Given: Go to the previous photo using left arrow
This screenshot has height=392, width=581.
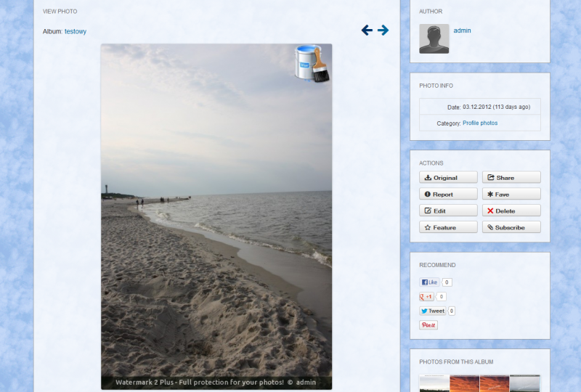Looking at the screenshot, I should (x=367, y=30).
